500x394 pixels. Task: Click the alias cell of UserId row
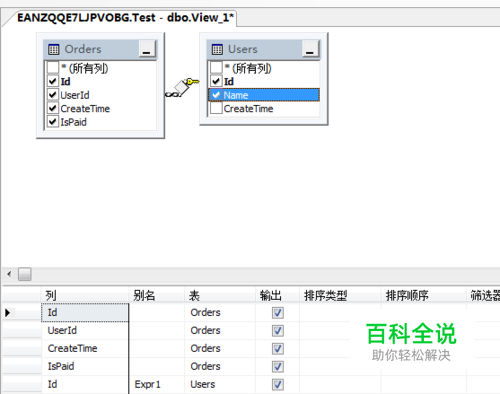(x=157, y=331)
